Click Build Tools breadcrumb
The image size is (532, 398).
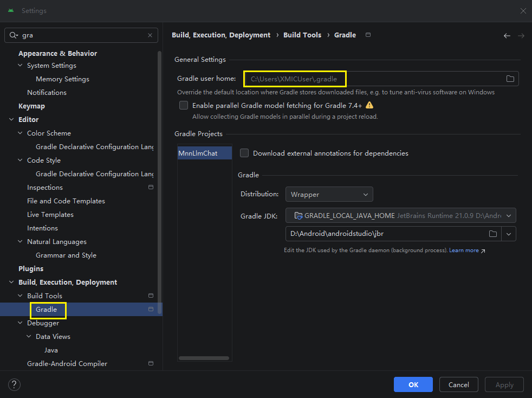(x=302, y=35)
